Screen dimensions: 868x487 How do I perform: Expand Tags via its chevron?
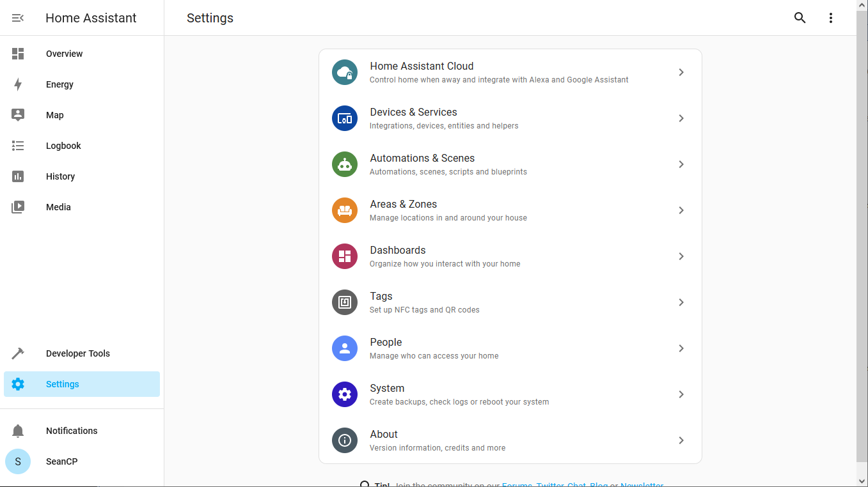681,302
